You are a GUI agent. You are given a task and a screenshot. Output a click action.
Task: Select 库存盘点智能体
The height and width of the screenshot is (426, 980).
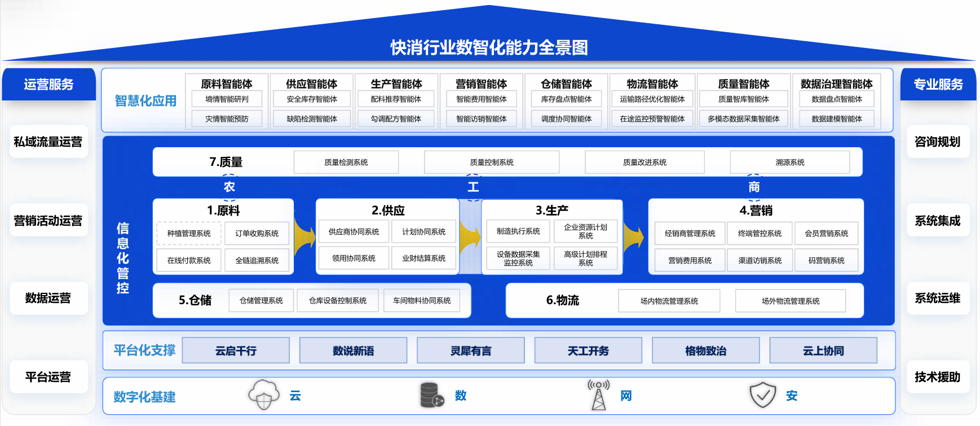click(x=567, y=99)
